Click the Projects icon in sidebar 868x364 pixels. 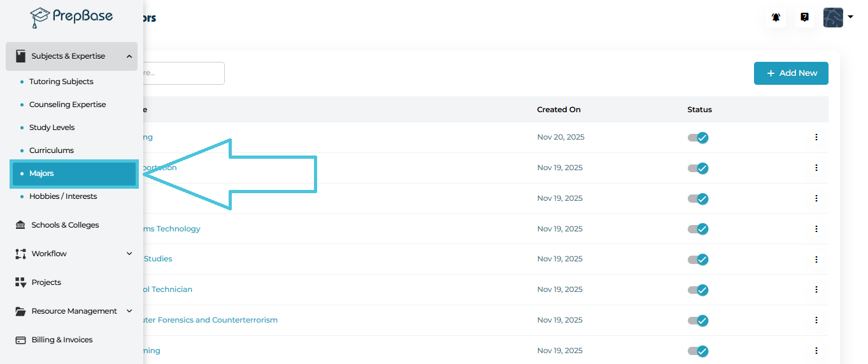pos(20,282)
